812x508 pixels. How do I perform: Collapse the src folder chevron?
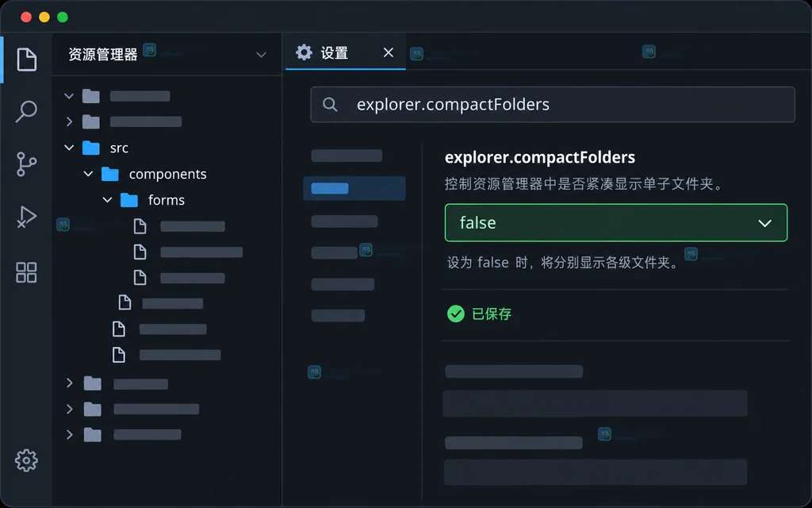[x=69, y=148]
